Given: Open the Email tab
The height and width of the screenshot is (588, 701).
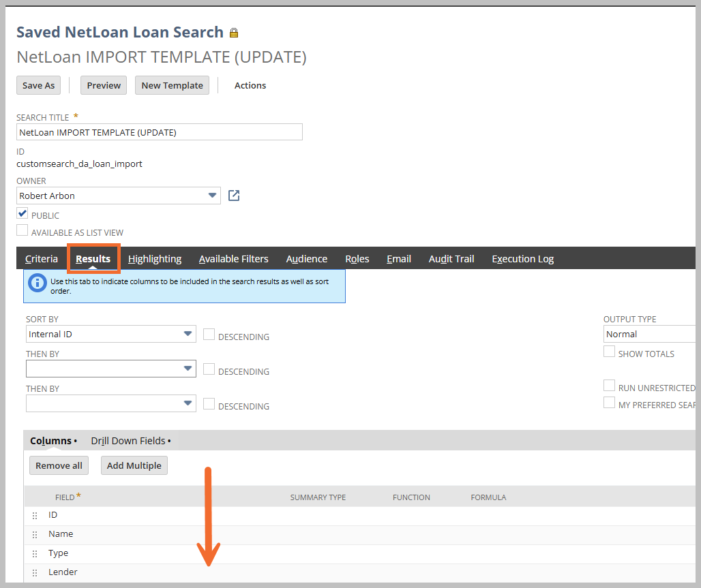Looking at the screenshot, I should pos(399,259).
